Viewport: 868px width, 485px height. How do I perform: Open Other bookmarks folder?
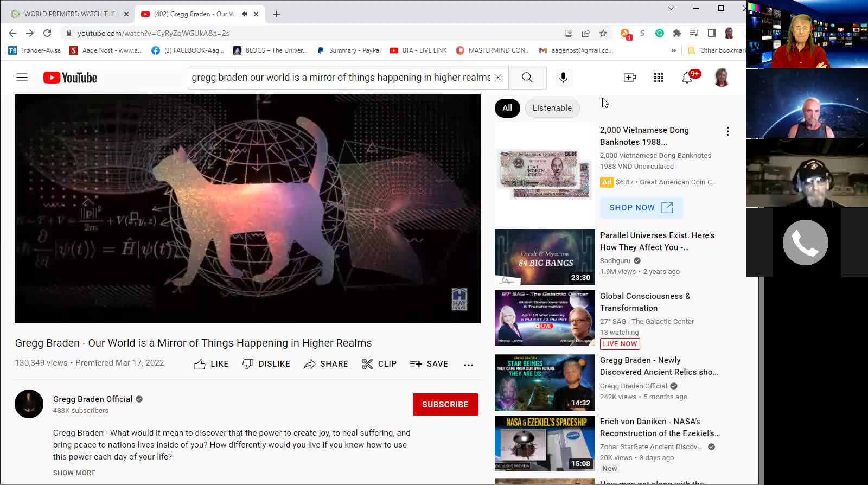click(717, 50)
